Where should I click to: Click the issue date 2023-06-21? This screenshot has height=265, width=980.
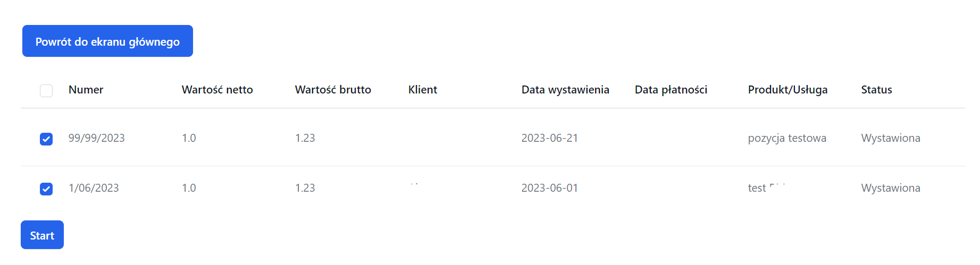pyautogui.click(x=549, y=138)
